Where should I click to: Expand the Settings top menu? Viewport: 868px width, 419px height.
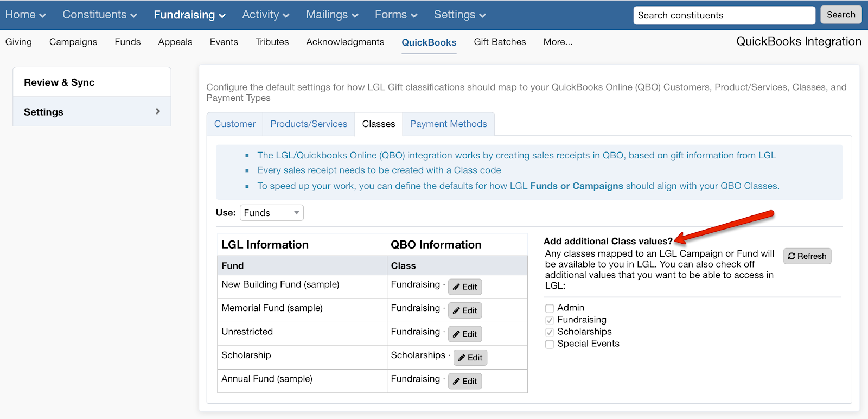pos(460,15)
